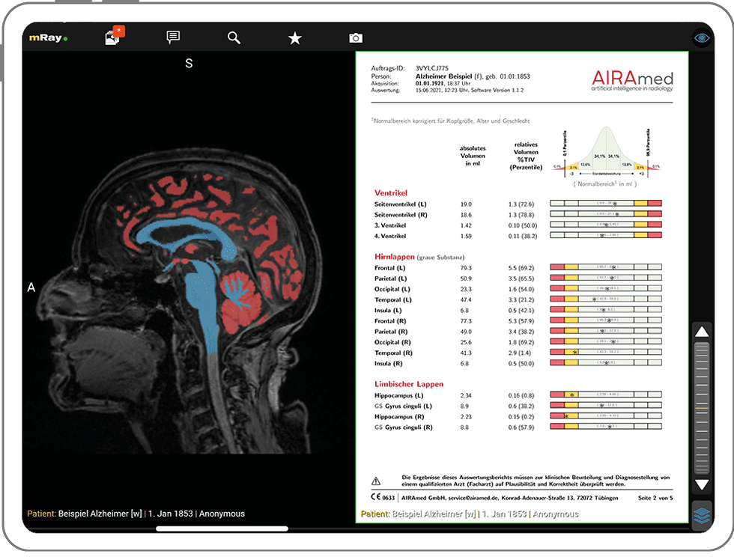Viewport: 734px width, 560px height.
Task: Click the Seitenventrikel (R) row label
Action: click(401, 215)
